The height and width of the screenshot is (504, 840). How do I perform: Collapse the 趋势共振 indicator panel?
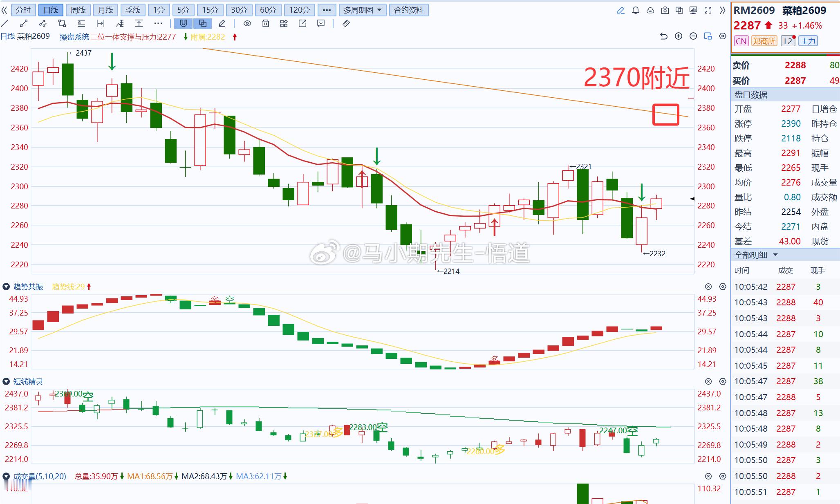coord(6,287)
